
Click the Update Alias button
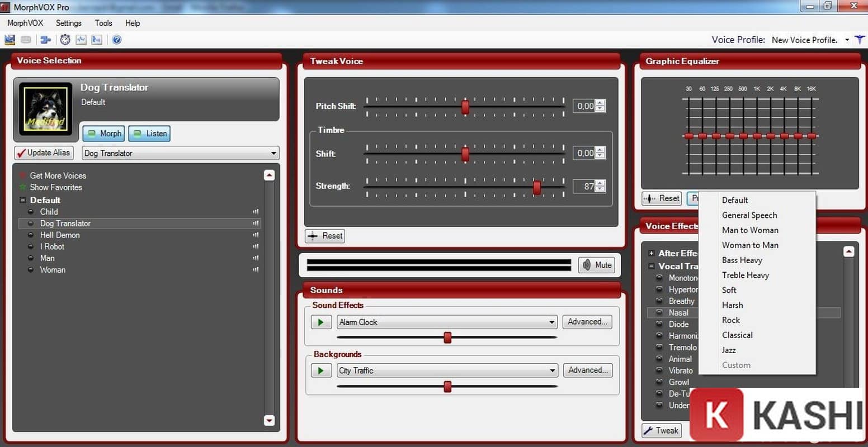point(44,153)
